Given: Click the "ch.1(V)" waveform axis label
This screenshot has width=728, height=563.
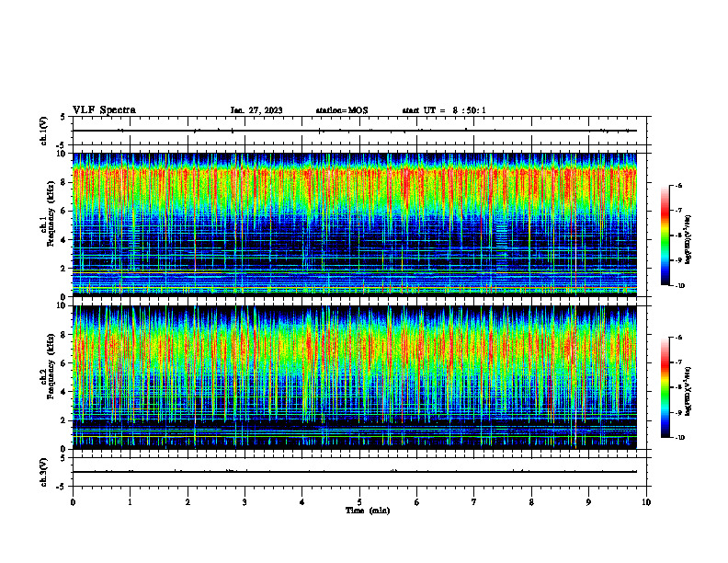Looking at the screenshot, I should click(43, 131).
